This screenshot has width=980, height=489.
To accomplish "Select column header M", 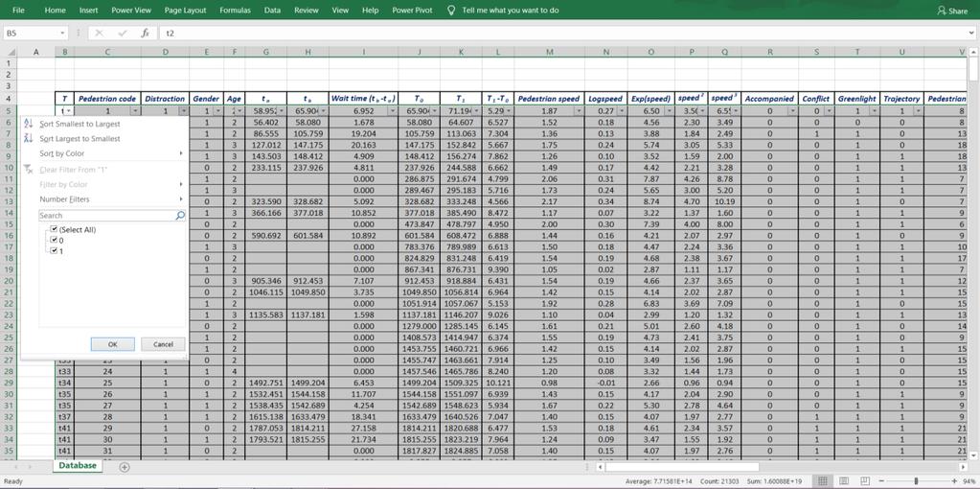I will tap(549, 53).
